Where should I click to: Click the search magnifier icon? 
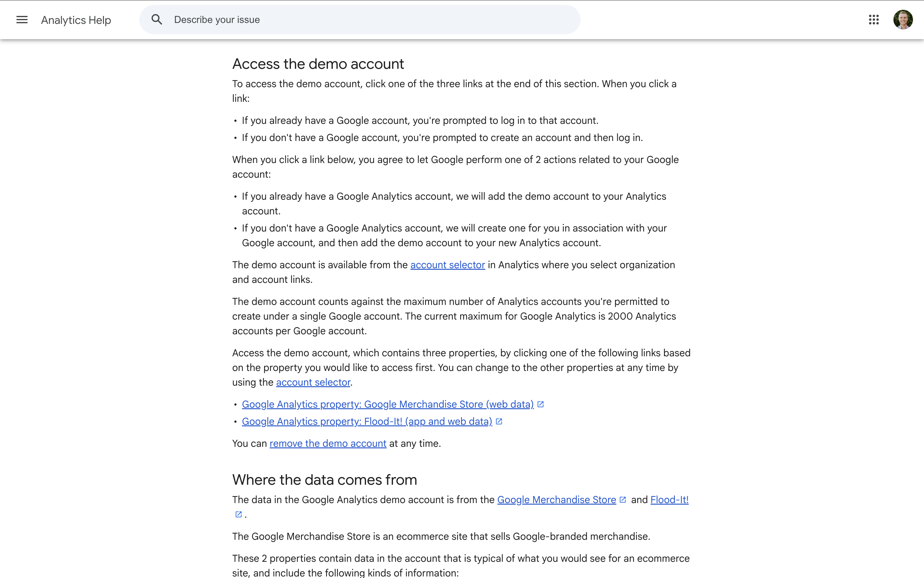coord(156,20)
